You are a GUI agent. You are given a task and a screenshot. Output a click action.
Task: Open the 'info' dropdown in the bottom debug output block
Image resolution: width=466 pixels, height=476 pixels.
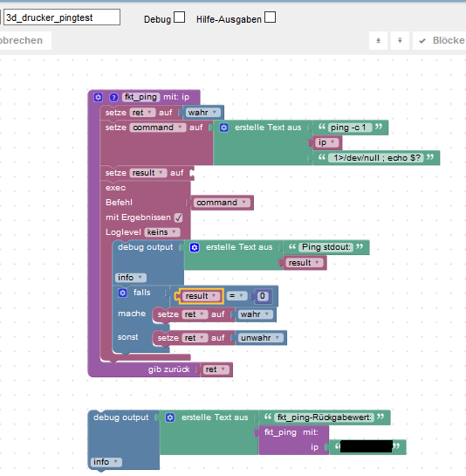tap(106, 462)
